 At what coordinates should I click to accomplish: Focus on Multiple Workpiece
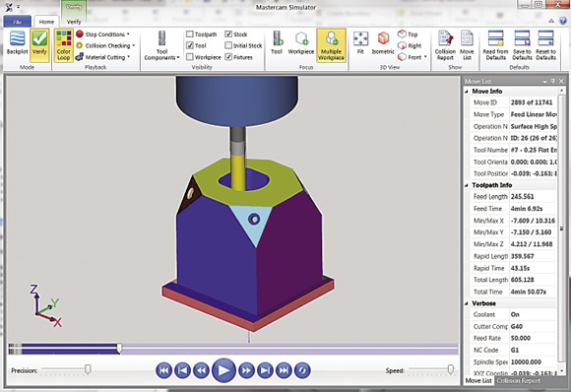point(331,45)
